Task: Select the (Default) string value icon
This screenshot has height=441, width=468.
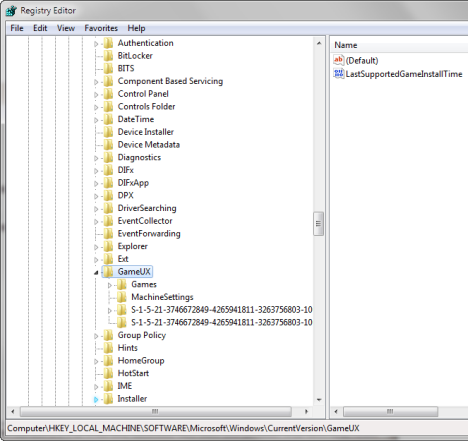Action: click(338, 60)
